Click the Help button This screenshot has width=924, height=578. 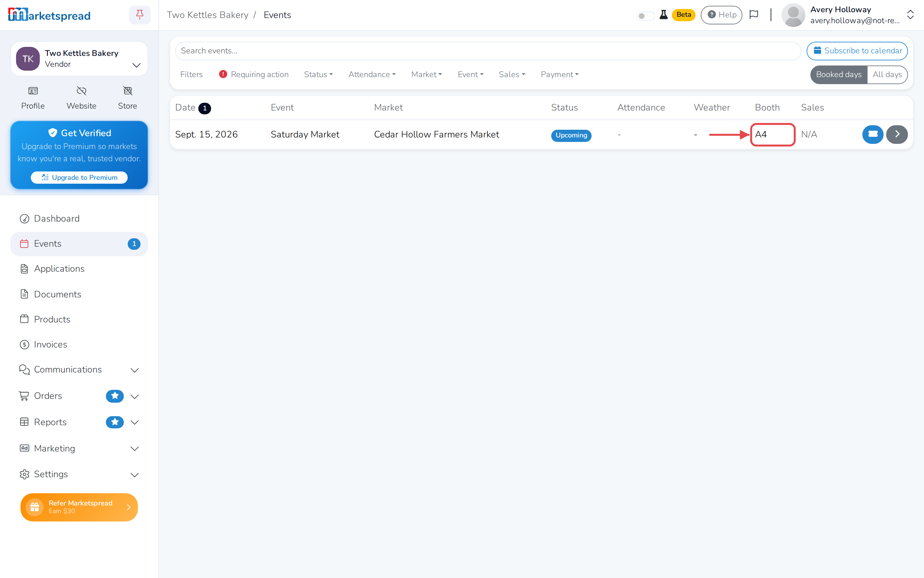coord(721,15)
